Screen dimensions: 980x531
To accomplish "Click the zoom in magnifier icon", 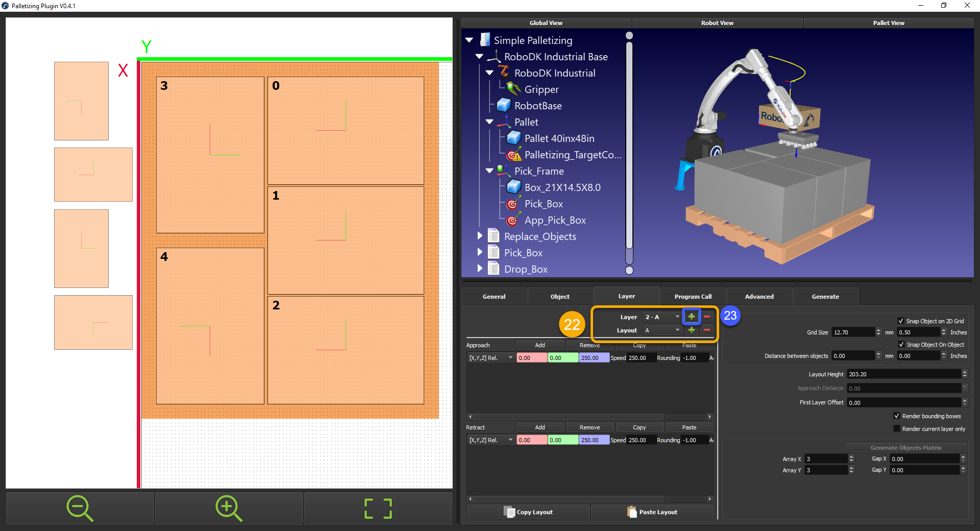I will 228,508.
